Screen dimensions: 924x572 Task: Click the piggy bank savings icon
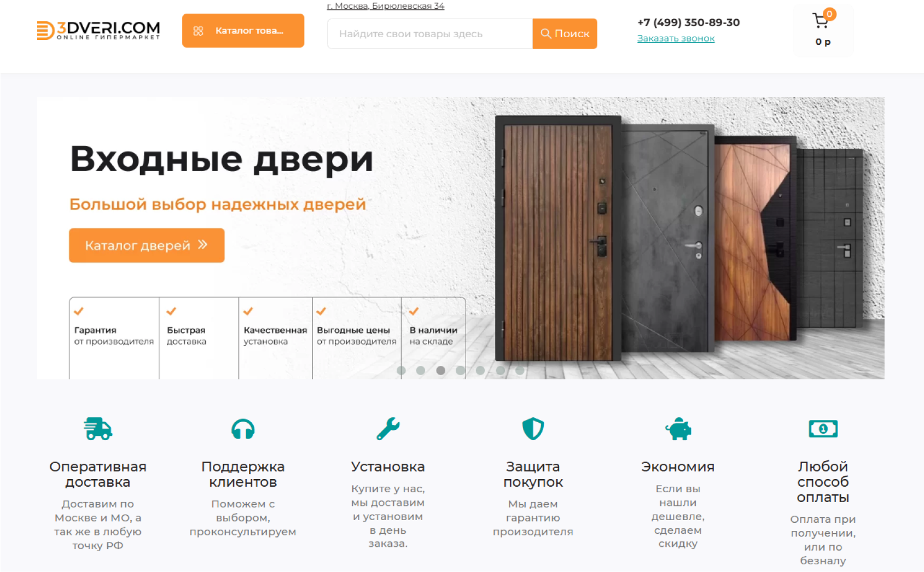pos(678,429)
